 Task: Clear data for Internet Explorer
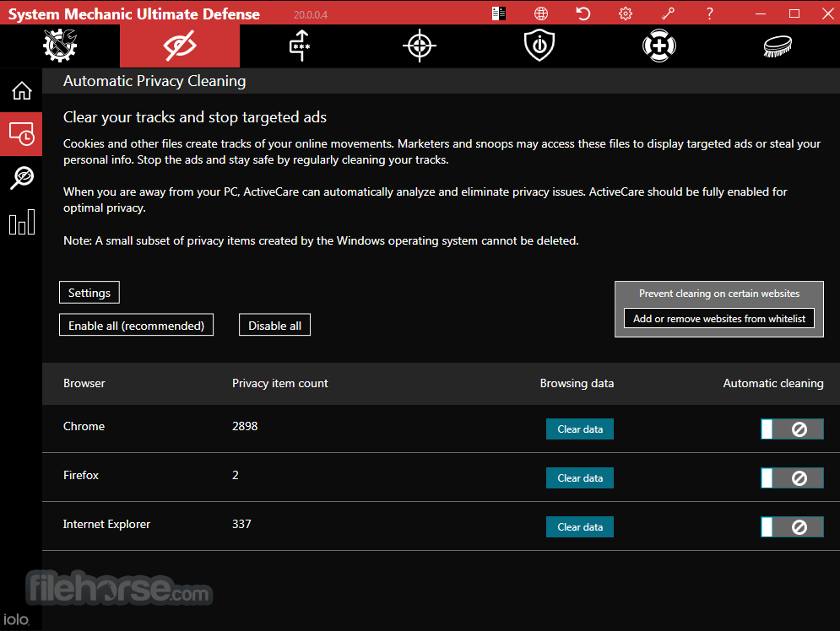point(580,527)
